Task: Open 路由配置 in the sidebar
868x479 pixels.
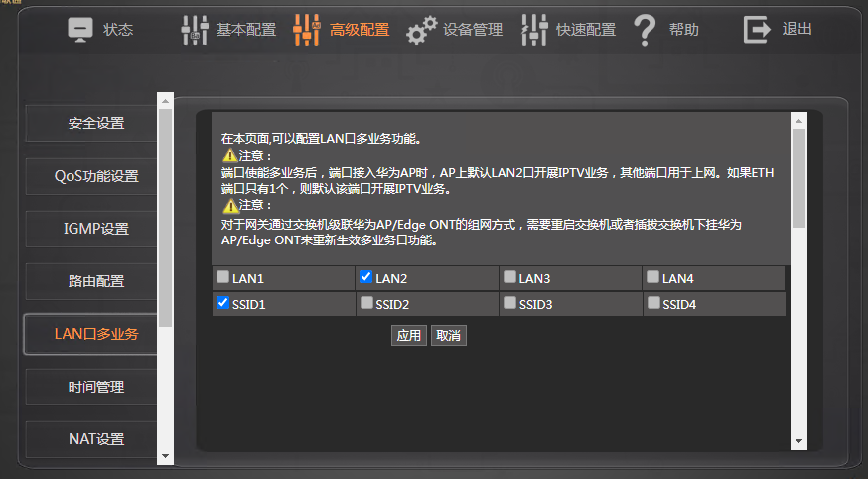Action: click(92, 281)
